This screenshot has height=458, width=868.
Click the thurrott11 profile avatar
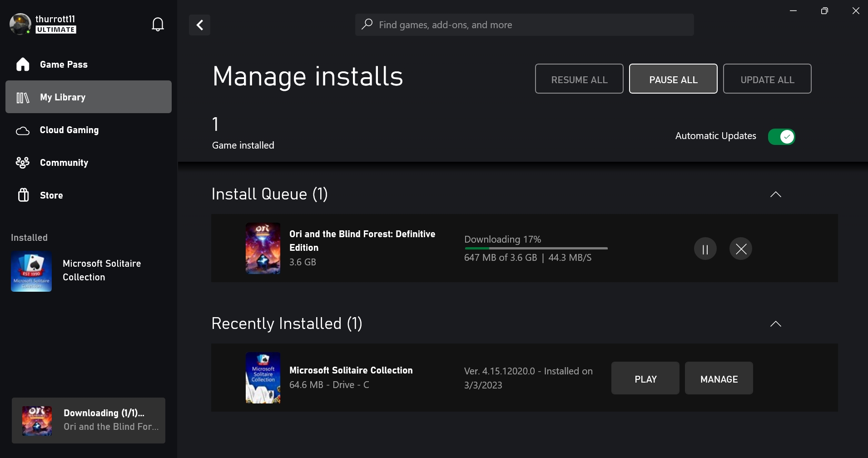click(x=20, y=24)
